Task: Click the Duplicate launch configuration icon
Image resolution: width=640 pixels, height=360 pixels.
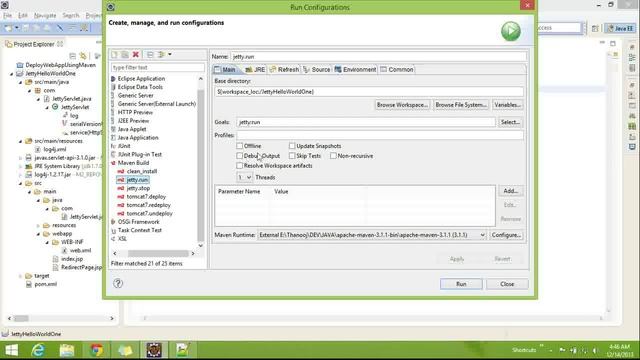Action: [x=125, y=55]
